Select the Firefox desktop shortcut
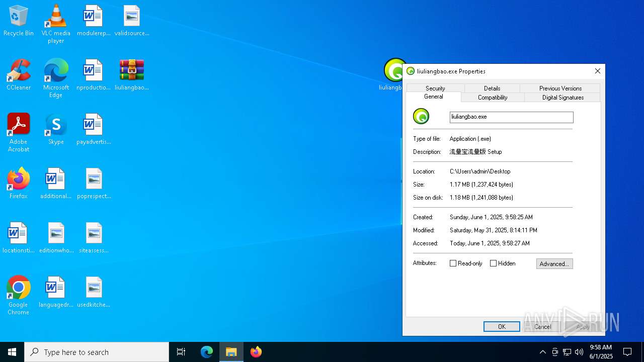 pos(19,184)
